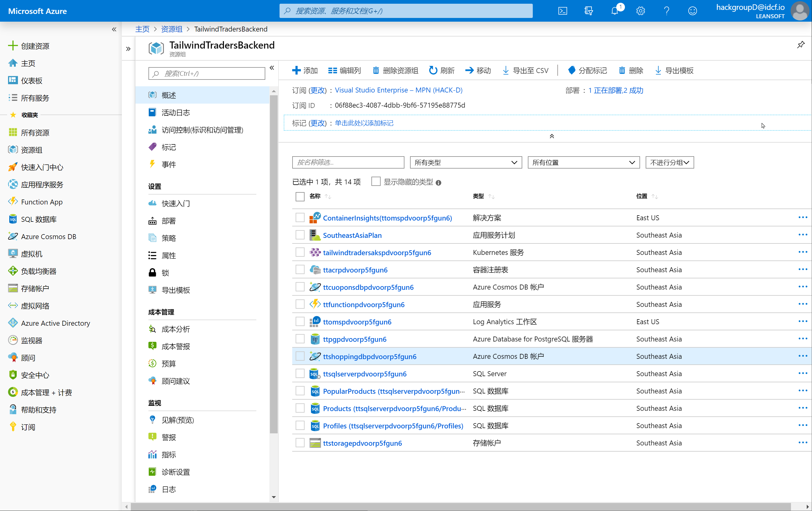Open 快速入门中心 rocket item
The image size is (812, 511).
pyautogui.click(x=42, y=167)
